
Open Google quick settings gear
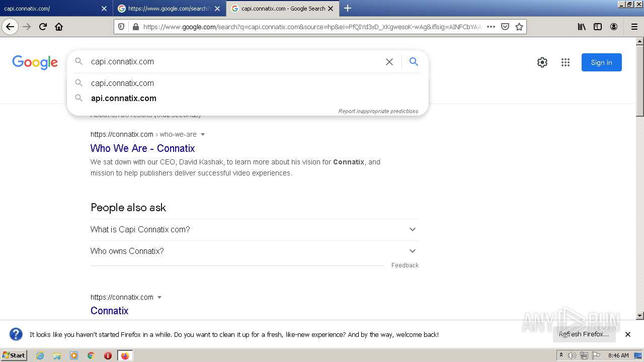(x=542, y=62)
